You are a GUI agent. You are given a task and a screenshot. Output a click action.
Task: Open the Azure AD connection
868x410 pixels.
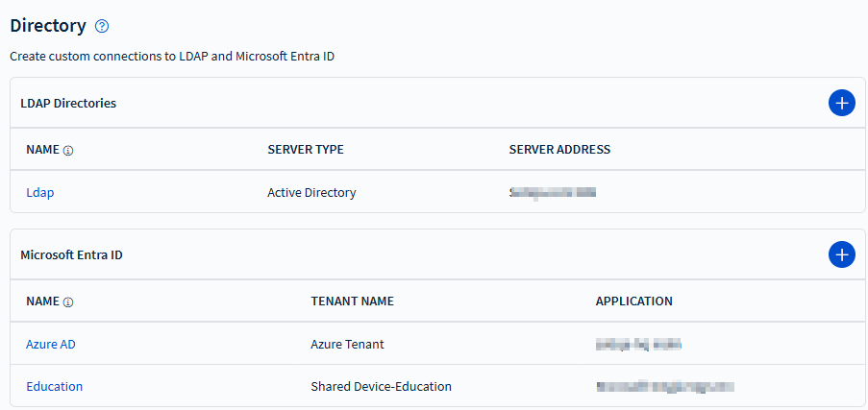tap(51, 345)
